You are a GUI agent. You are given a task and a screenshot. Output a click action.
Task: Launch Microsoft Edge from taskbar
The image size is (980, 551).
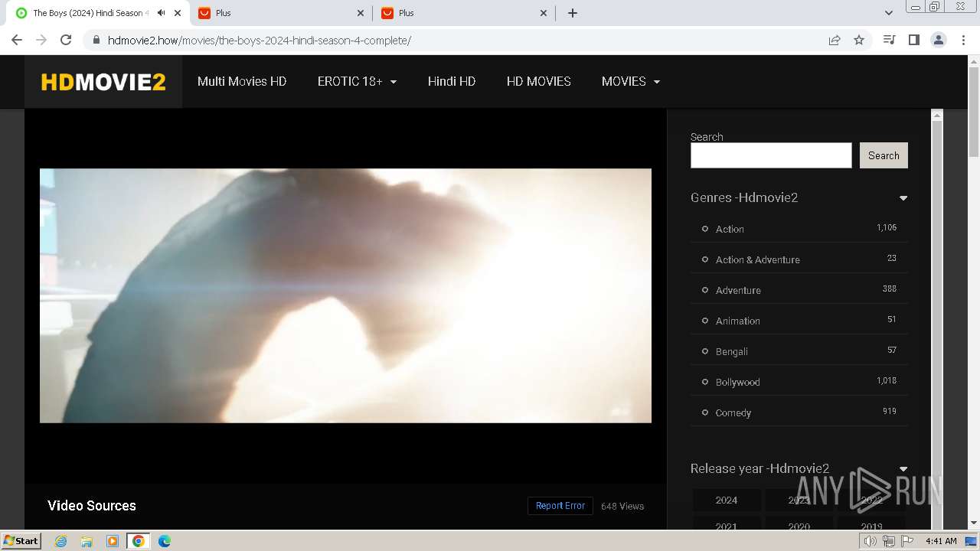pyautogui.click(x=164, y=541)
